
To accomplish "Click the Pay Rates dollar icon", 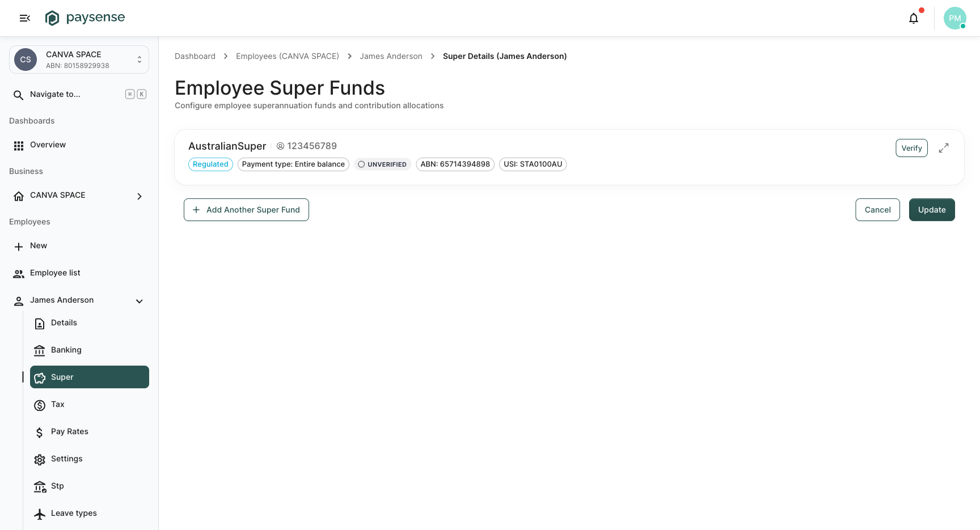I will (x=40, y=433).
